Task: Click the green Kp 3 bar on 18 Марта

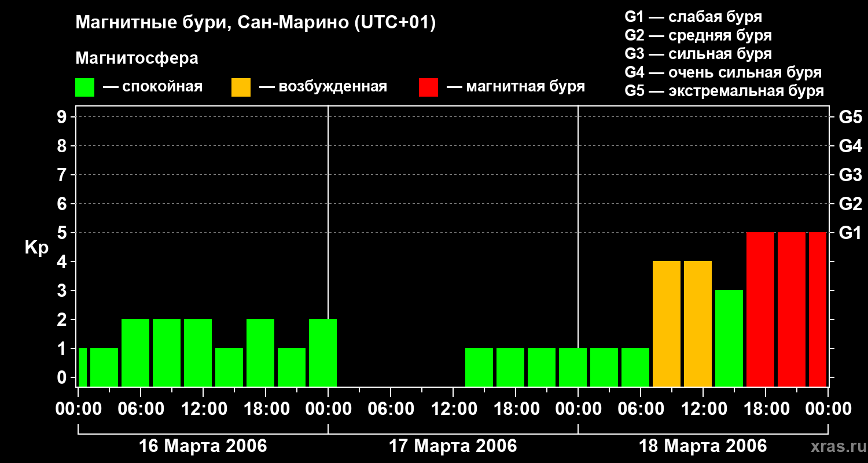Action: tap(729, 338)
